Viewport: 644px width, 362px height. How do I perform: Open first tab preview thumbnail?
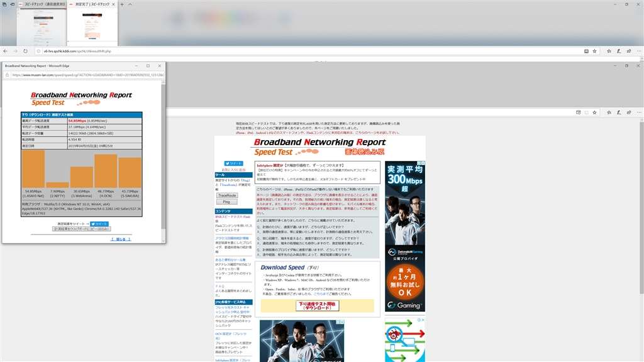coord(42,26)
